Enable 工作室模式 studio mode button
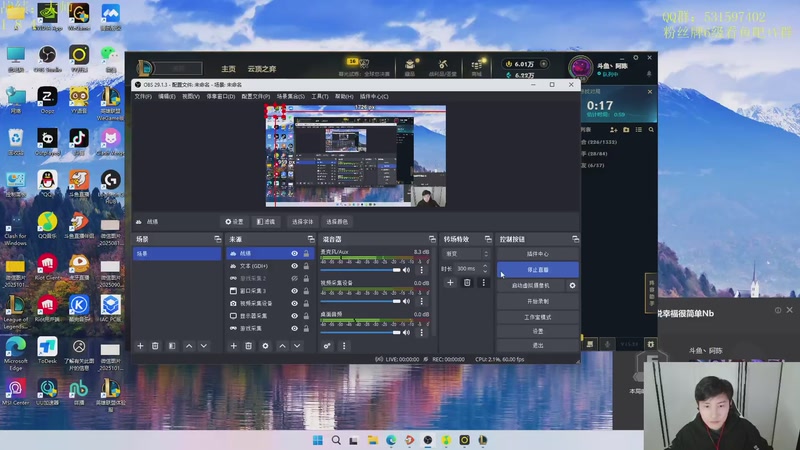The width and height of the screenshot is (800, 450). pos(538,317)
